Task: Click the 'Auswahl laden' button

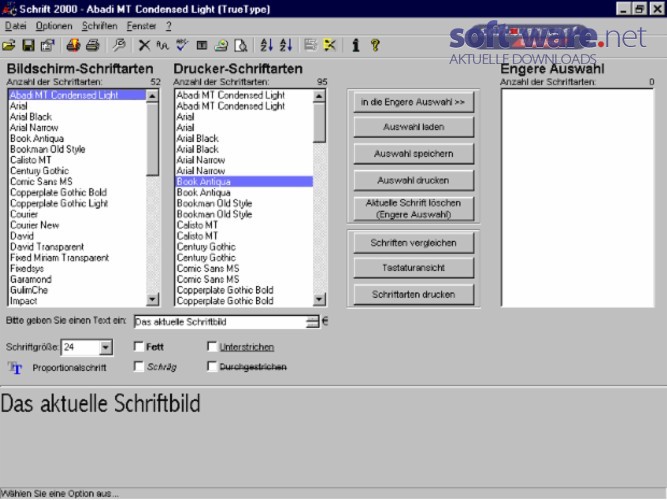Action: point(413,127)
